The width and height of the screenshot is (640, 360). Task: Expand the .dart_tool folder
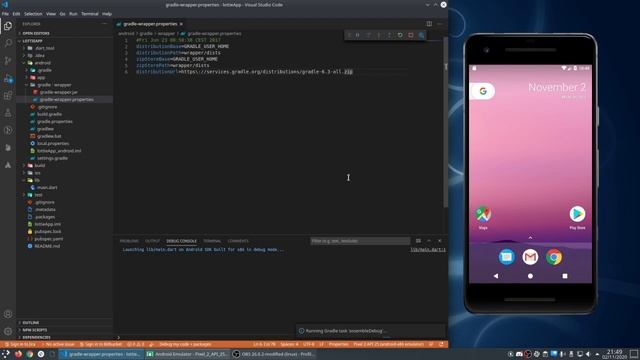(x=44, y=48)
